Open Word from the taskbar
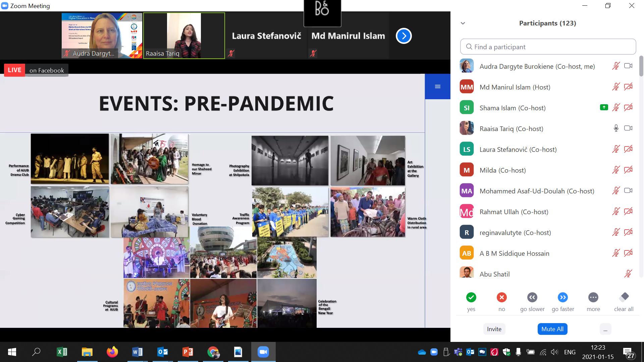The height and width of the screenshot is (362, 644). 138,352
